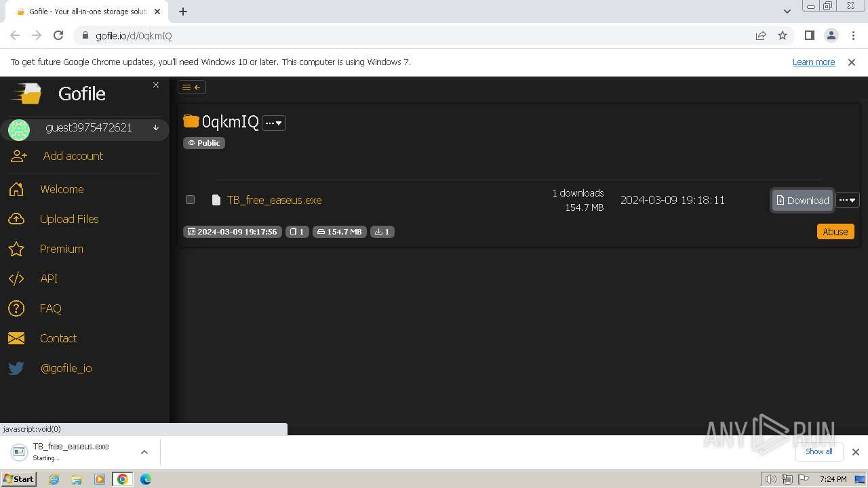This screenshot has width=868, height=488.
Task: Tick the TB_free_easeus.exe checkbox
Action: coord(191,200)
